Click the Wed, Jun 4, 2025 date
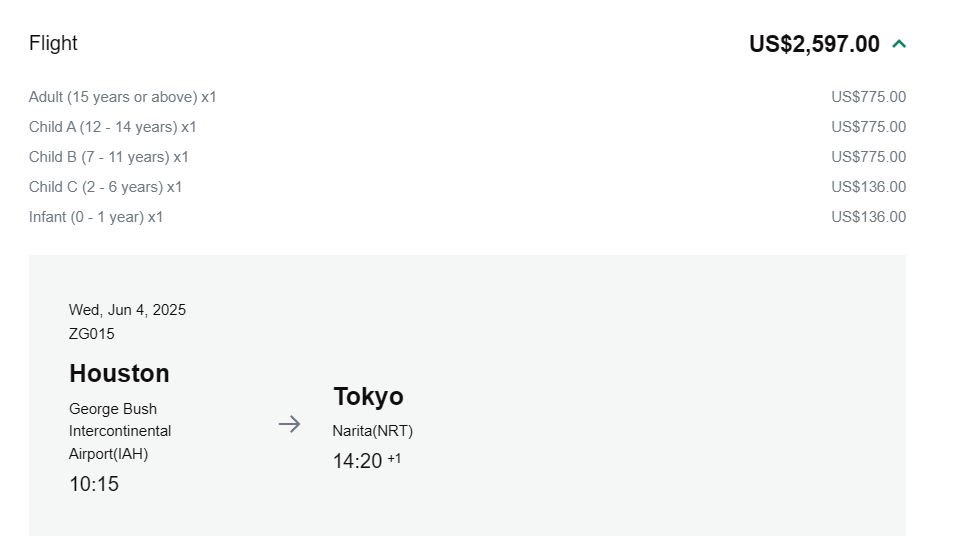 coord(127,310)
